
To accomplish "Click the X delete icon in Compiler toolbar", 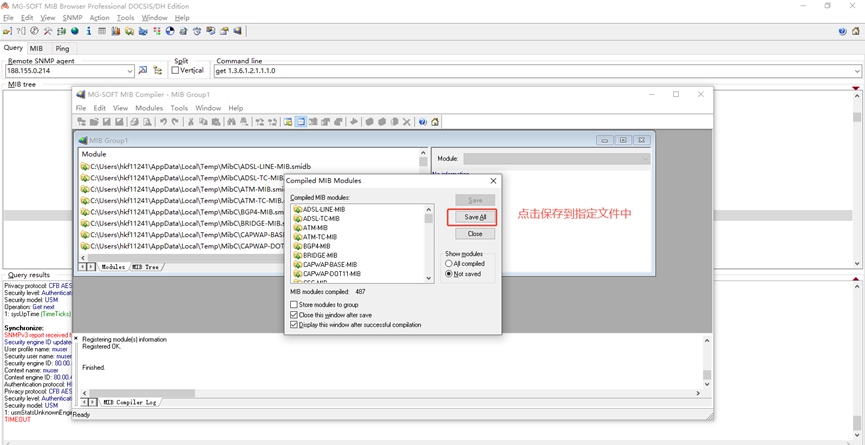I will [x=407, y=122].
